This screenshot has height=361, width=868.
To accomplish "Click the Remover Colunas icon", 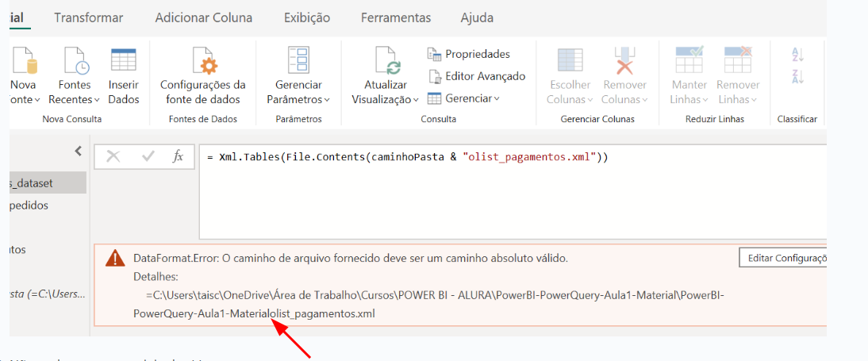I will [625, 60].
